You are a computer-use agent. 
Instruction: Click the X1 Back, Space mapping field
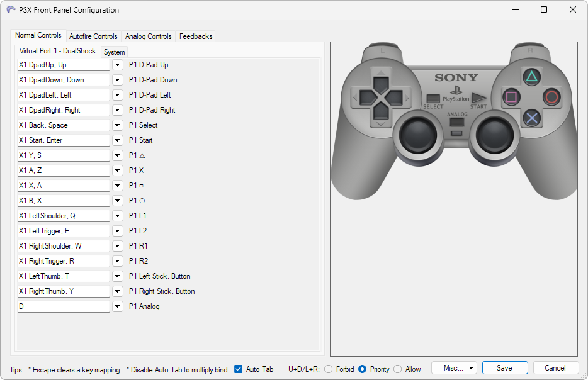(x=64, y=125)
